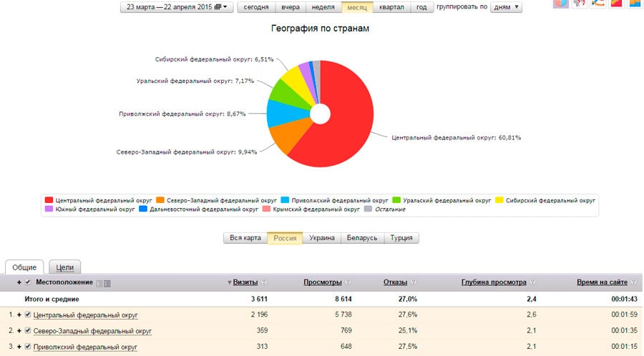644x356 pixels.
Task: Select the Украина map tab
Action: (321, 238)
